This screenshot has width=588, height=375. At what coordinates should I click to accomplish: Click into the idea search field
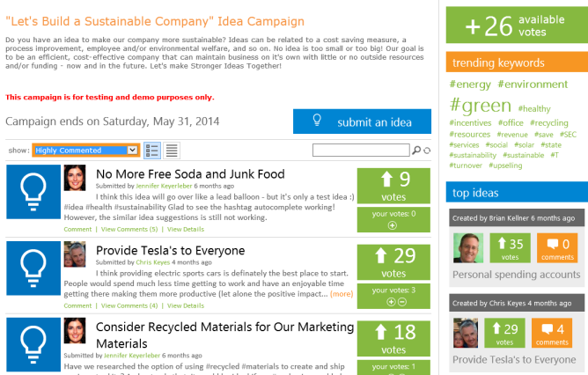click(361, 151)
